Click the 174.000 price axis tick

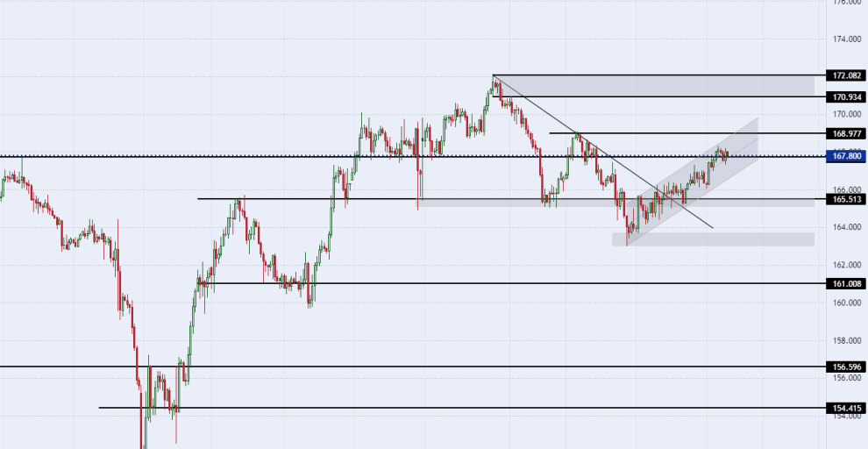(x=846, y=39)
